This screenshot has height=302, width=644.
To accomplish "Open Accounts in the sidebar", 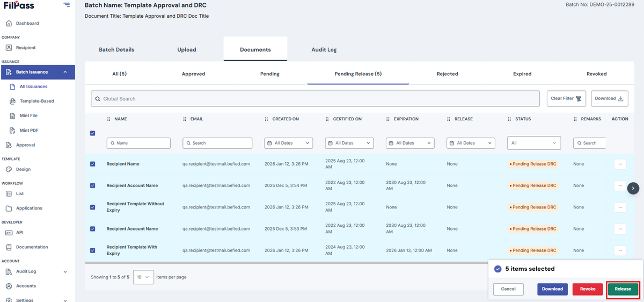I will point(26,286).
